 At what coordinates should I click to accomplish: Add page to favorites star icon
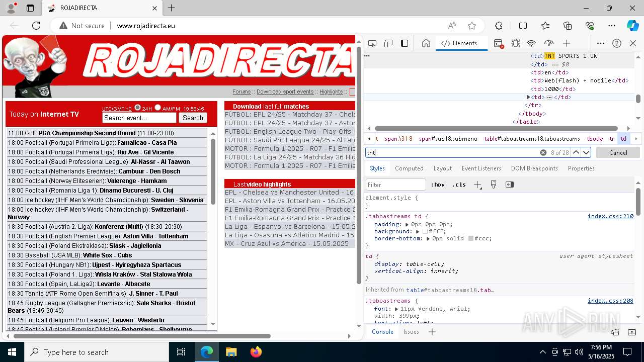[x=472, y=26]
